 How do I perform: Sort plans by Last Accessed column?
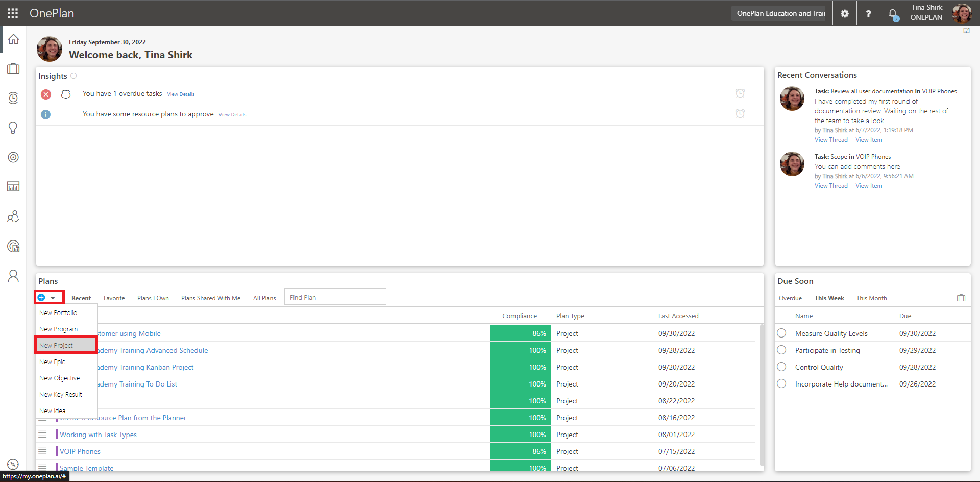coord(678,316)
